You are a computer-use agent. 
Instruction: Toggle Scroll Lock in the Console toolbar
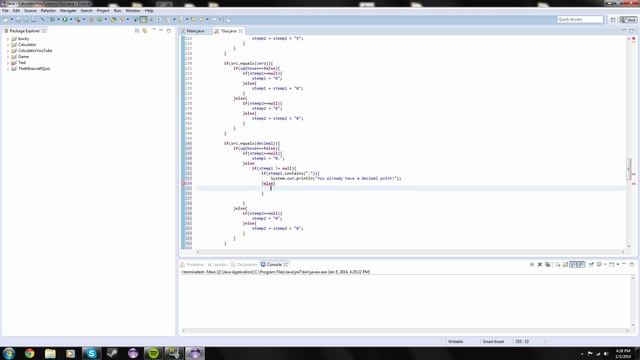565,264
